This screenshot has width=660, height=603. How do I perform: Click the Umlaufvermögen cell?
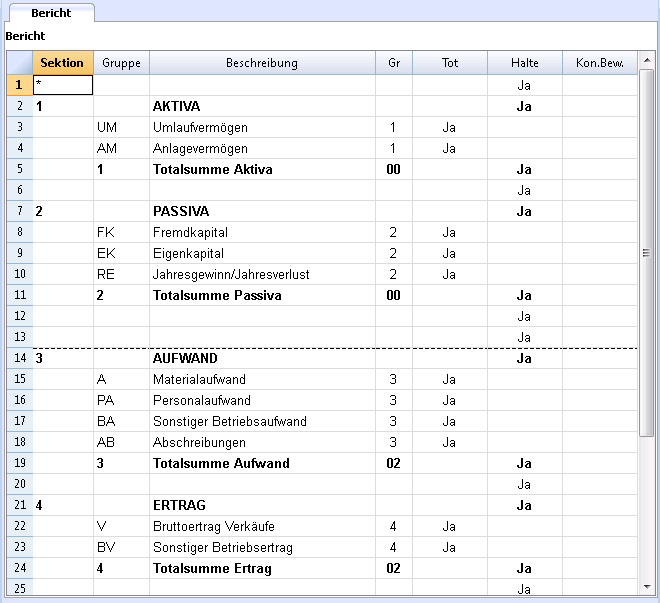click(x=262, y=127)
